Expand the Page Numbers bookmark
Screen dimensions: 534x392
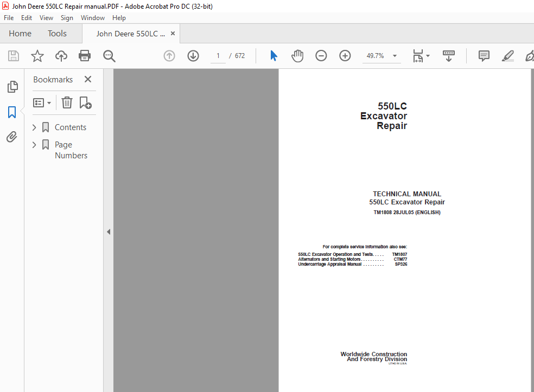pyautogui.click(x=34, y=145)
